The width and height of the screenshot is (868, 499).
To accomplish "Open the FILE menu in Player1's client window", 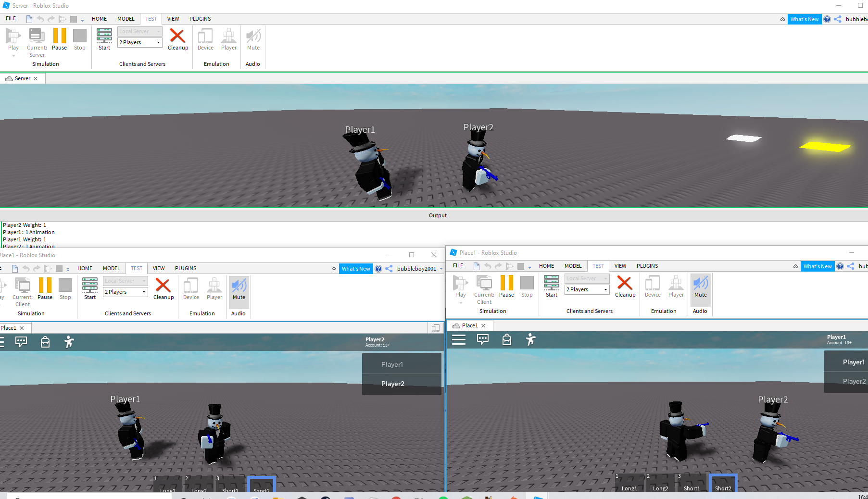I will 458,266.
